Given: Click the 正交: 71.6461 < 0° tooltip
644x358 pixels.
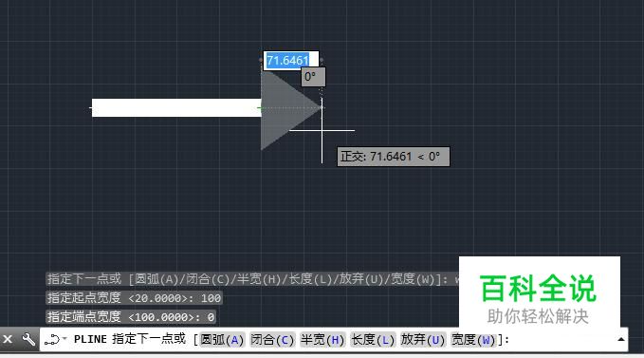Looking at the screenshot, I should pyautogui.click(x=394, y=157).
